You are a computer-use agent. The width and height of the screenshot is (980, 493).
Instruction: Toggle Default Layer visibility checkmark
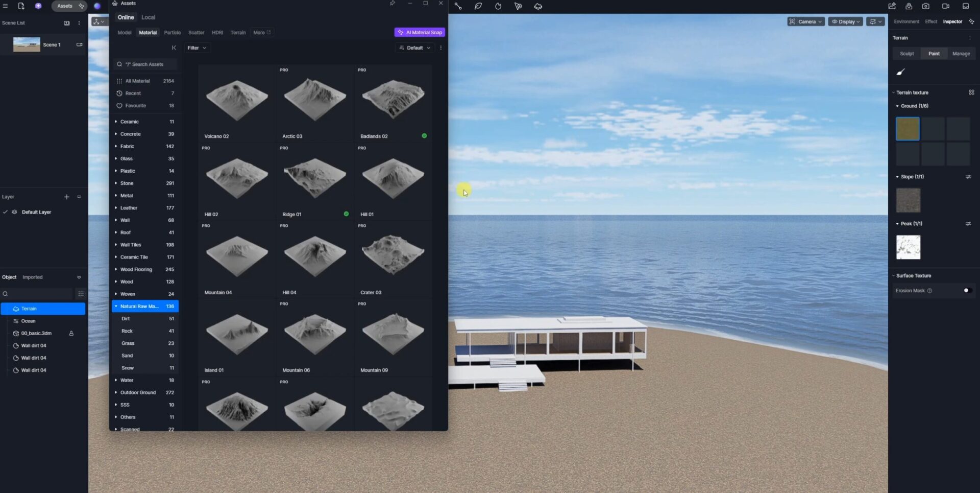point(5,212)
